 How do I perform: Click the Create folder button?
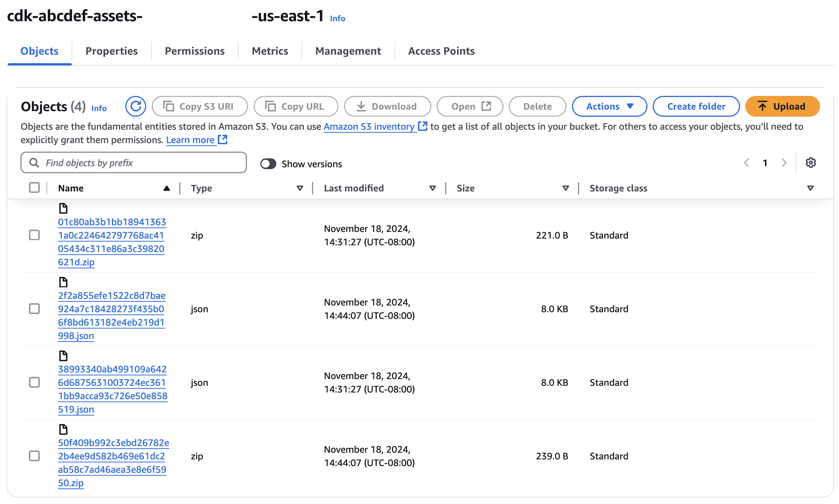click(696, 106)
